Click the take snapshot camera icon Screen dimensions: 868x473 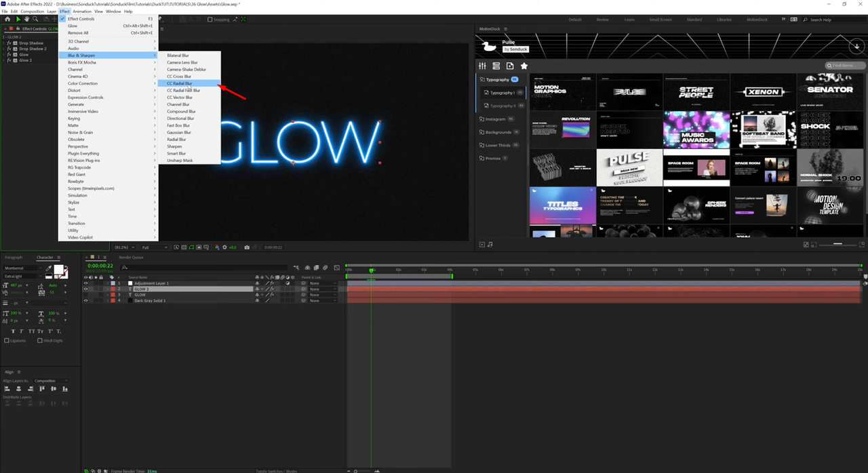[247, 247]
